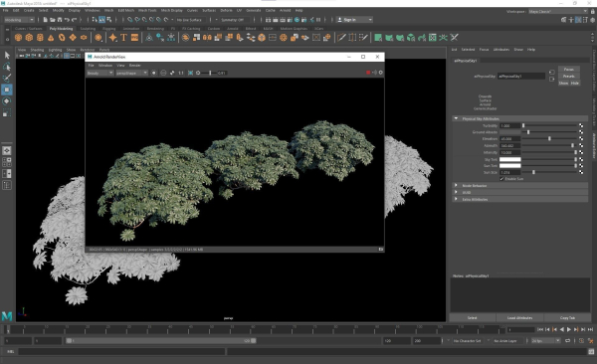
Task: Open the Modeling menu set dropdown
Action: tap(19, 20)
